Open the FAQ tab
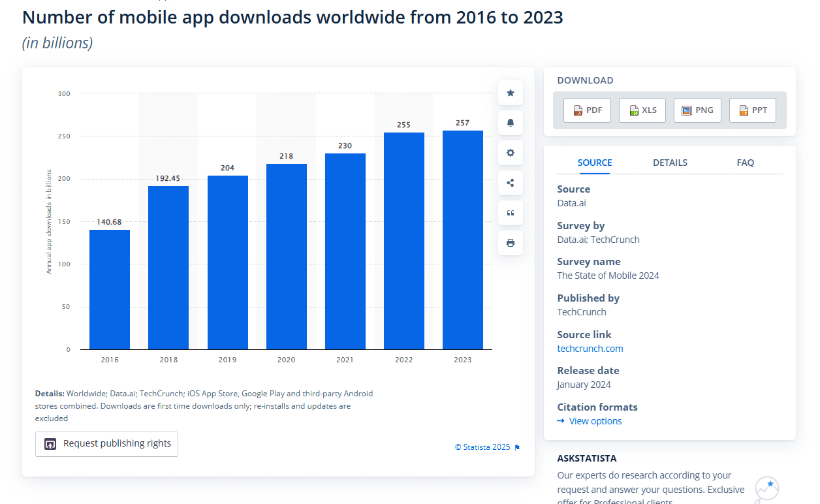The height and width of the screenshot is (504, 820). point(745,163)
